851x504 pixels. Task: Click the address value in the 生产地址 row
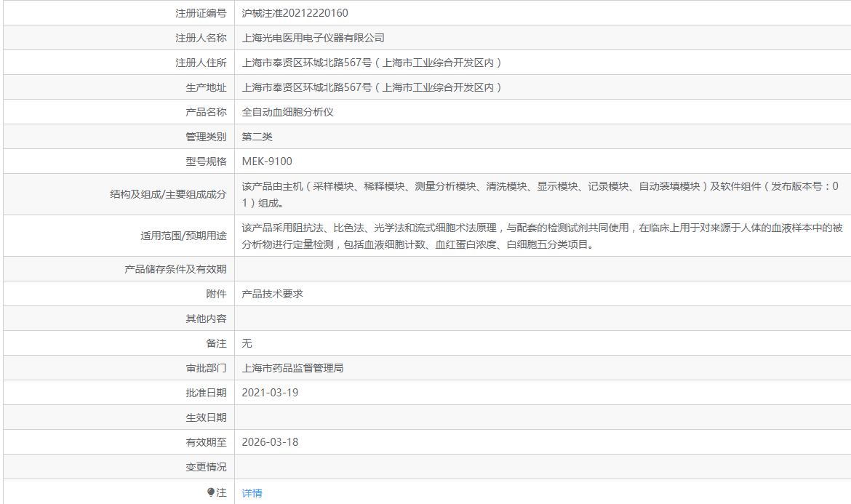pos(372,87)
